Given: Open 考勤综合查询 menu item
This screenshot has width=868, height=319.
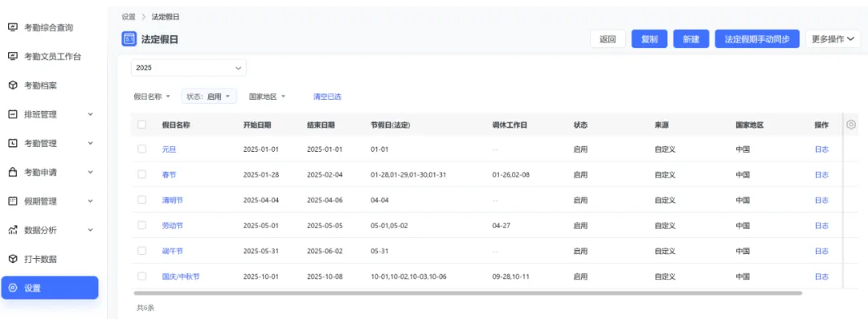Looking at the screenshot, I should click(x=50, y=27).
